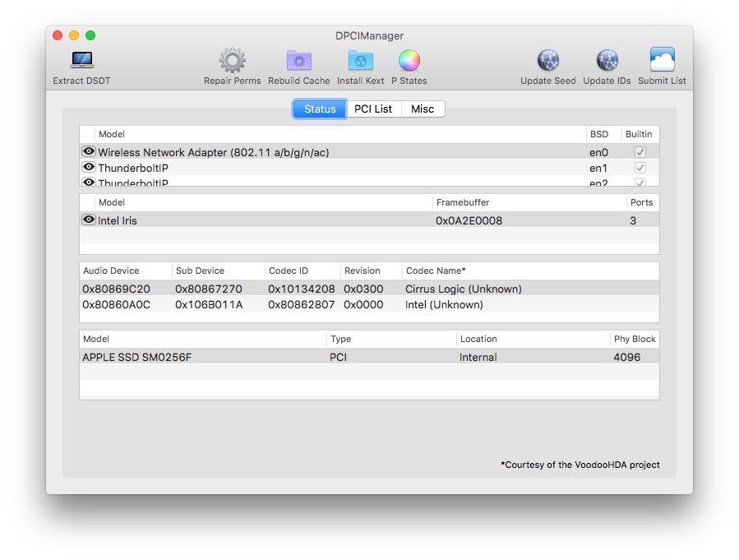
Task: Sort by the Framebuffer column header
Action: pyautogui.click(x=463, y=202)
